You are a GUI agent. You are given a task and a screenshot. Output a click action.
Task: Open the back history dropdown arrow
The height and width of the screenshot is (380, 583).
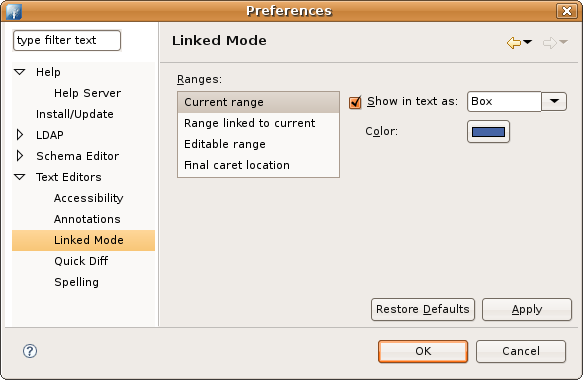tap(528, 42)
